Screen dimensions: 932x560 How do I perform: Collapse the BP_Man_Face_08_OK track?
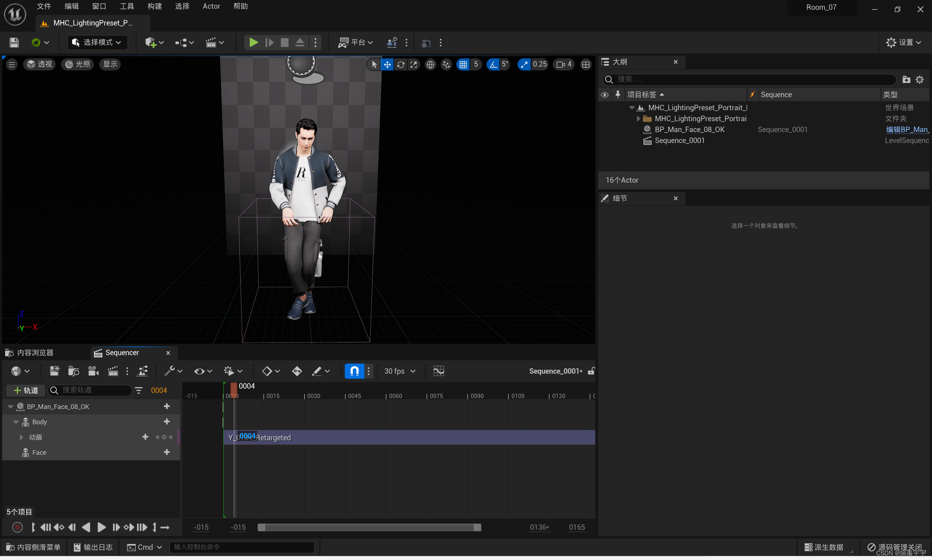(x=10, y=406)
